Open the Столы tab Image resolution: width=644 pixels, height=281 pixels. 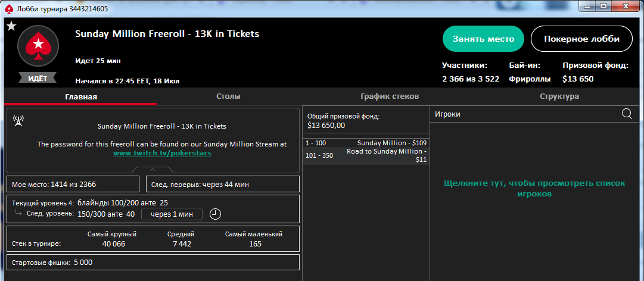(228, 96)
